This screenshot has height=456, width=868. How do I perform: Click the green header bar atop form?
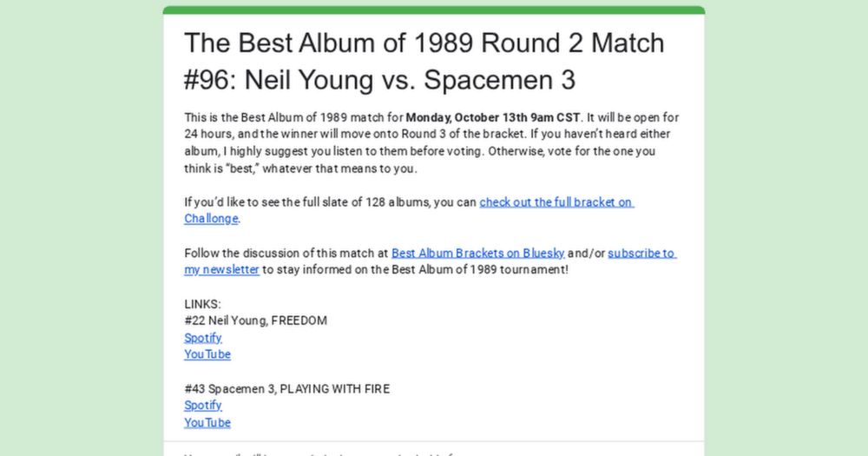click(x=434, y=10)
